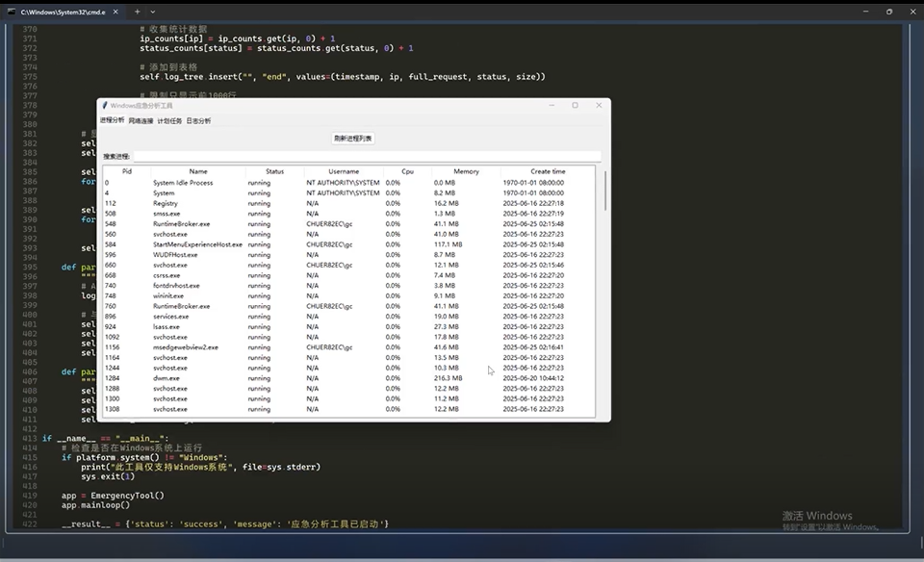Click code line app = EmergencyTool()
Screen dimensions: 924x562
[113, 496]
